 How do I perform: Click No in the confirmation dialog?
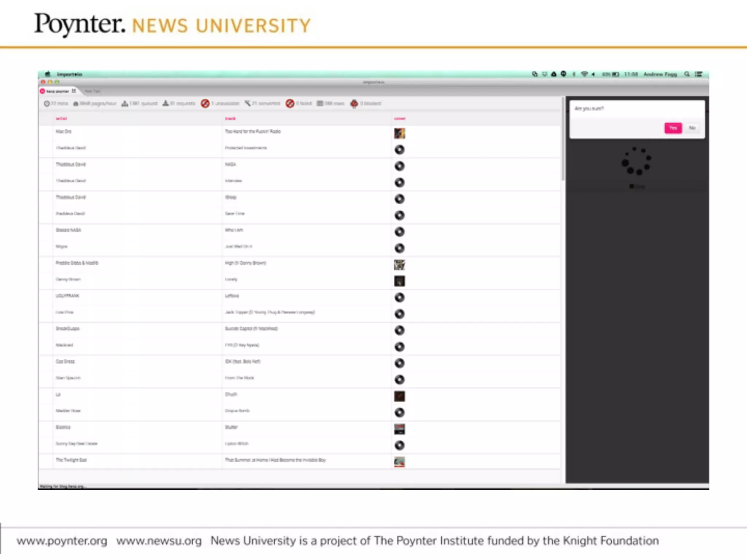(692, 128)
